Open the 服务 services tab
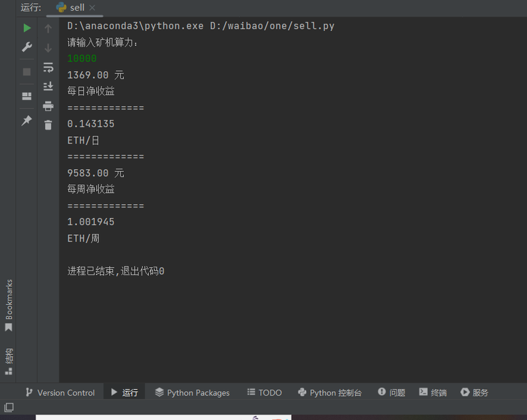The height and width of the screenshot is (420, 527). click(474, 392)
